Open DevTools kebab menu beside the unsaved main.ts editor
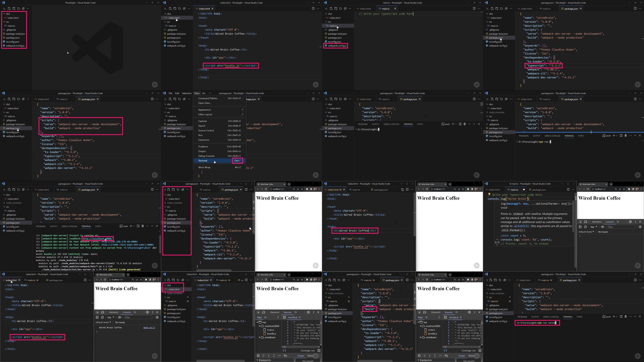 click(x=636, y=222)
